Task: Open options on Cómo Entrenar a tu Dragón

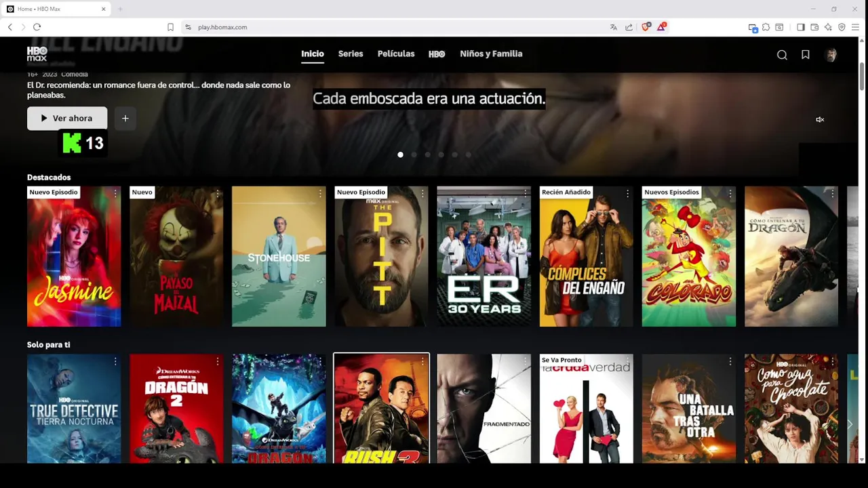Action: click(833, 194)
